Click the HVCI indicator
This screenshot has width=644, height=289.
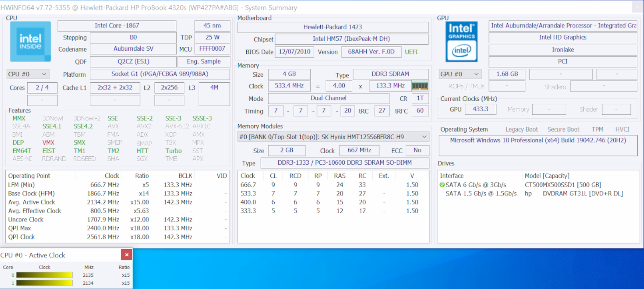point(622,129)
